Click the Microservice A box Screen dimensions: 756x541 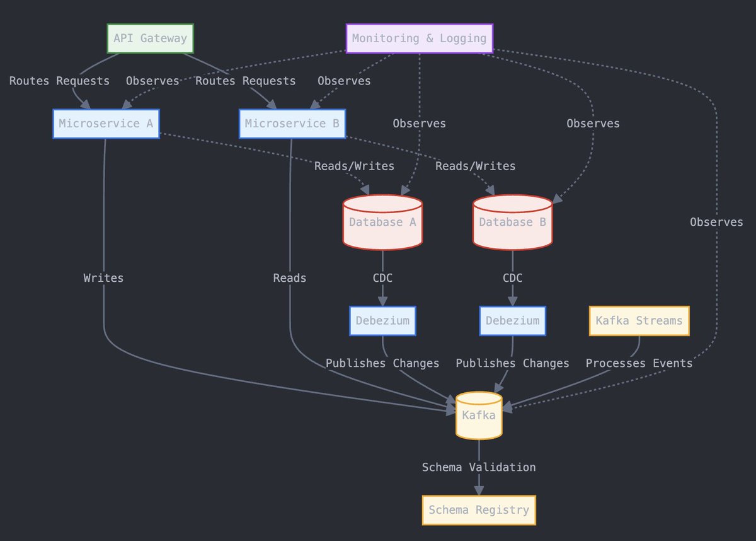[x=106, y=124]
